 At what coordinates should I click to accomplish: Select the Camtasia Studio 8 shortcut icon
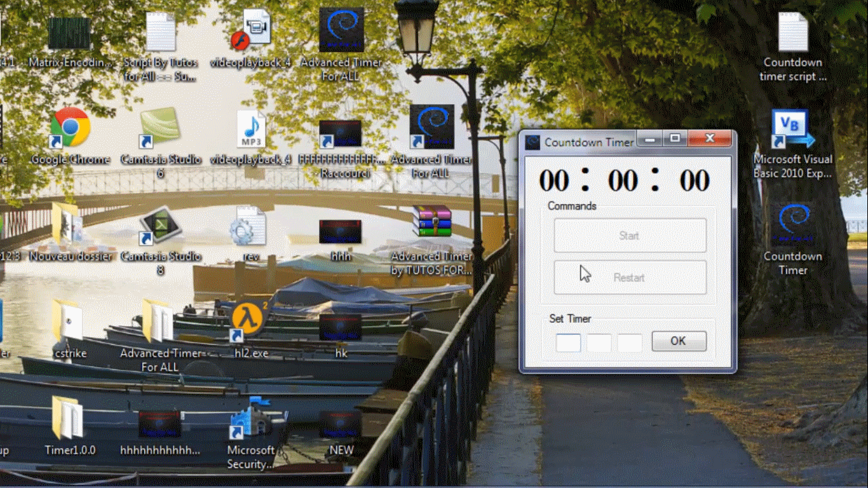coord(160,226)
